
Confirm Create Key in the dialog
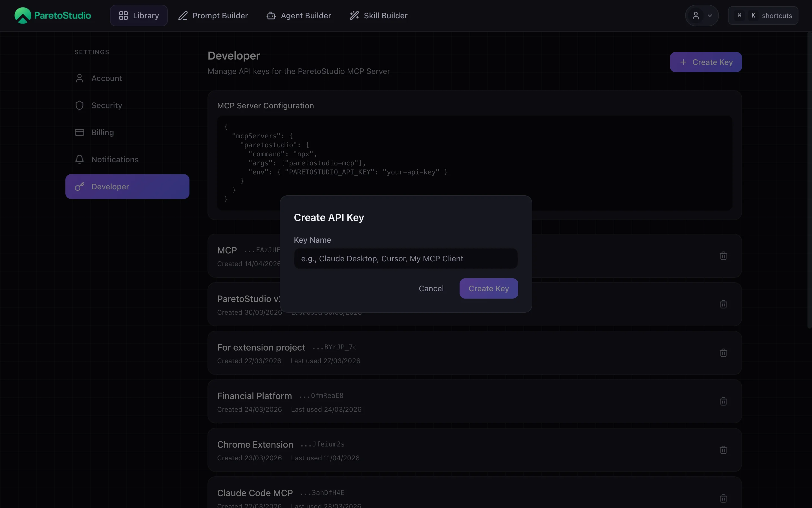tap(489, 289)
